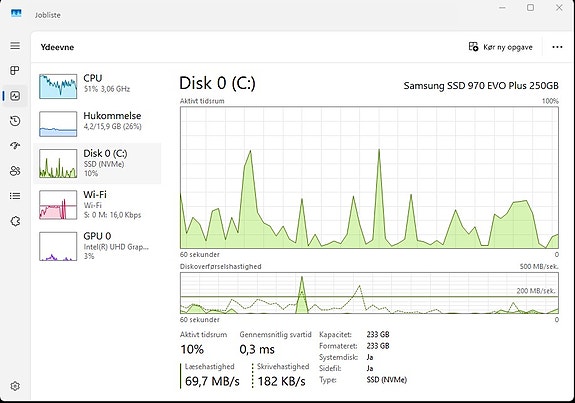Click the Jobliste app icon in title bar
The height and width of the screenshot is (403, 575).
(16, 14)
